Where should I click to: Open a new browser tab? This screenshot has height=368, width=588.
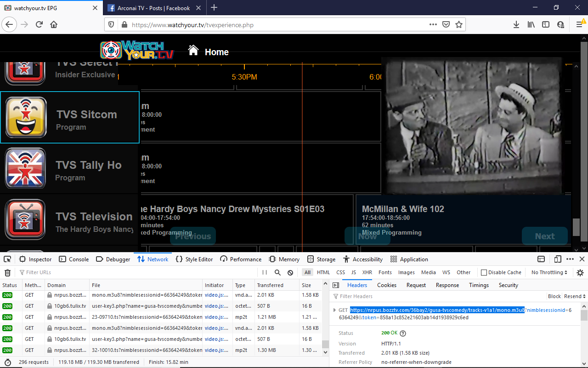tap(214, 8)
